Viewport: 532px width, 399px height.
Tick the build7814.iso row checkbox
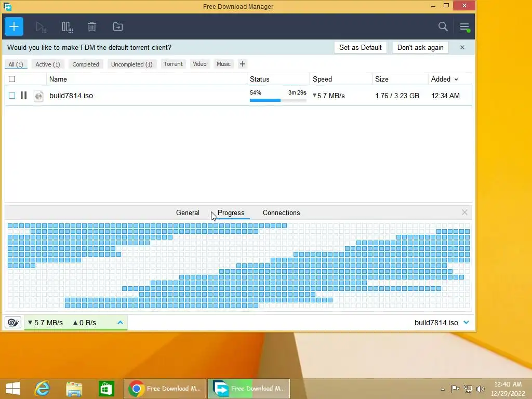[x=12, y=96]
